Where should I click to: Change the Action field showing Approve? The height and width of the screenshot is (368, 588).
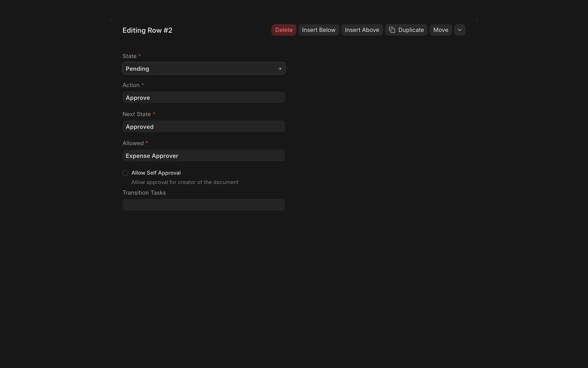(204, 98)
